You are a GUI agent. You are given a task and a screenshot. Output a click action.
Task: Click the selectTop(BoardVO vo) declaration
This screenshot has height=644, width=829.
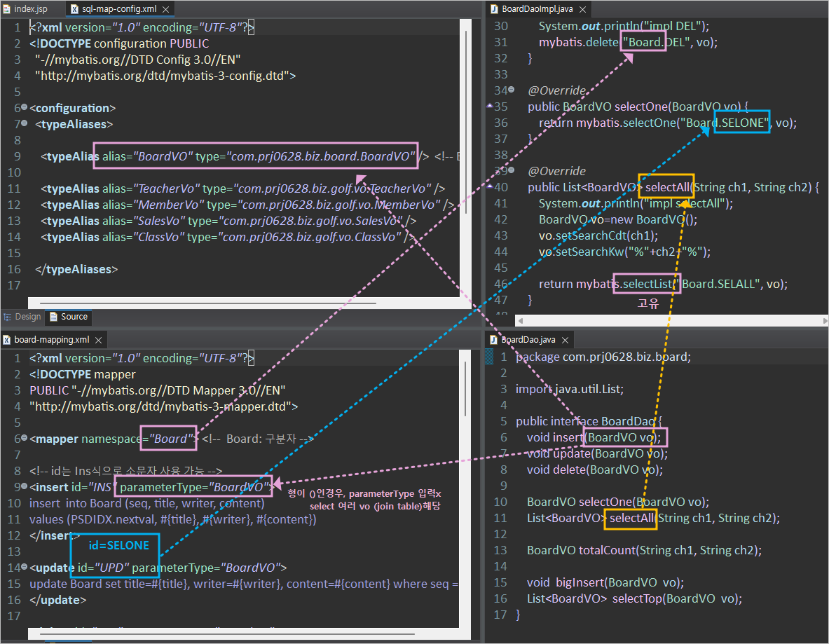point(634,598)
